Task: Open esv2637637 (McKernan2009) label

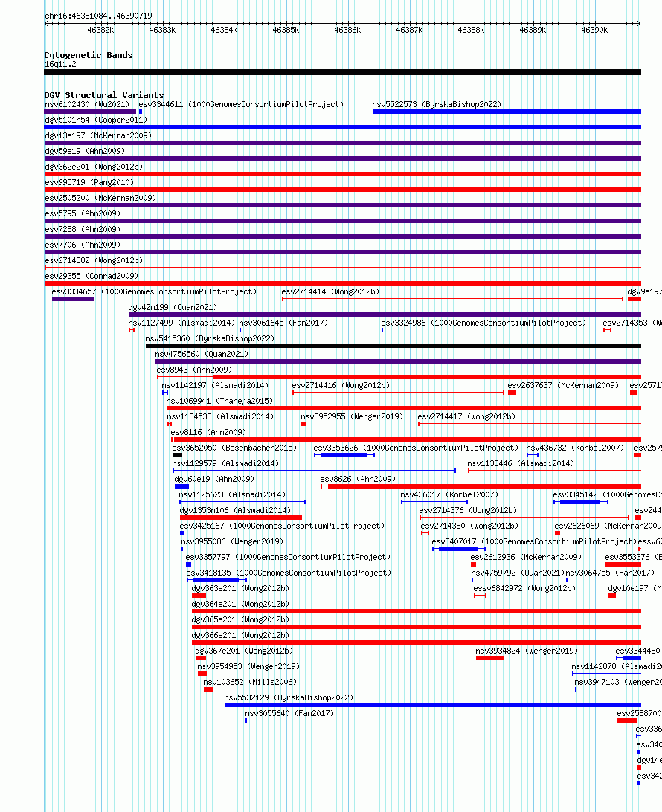Action: point(564,385)
